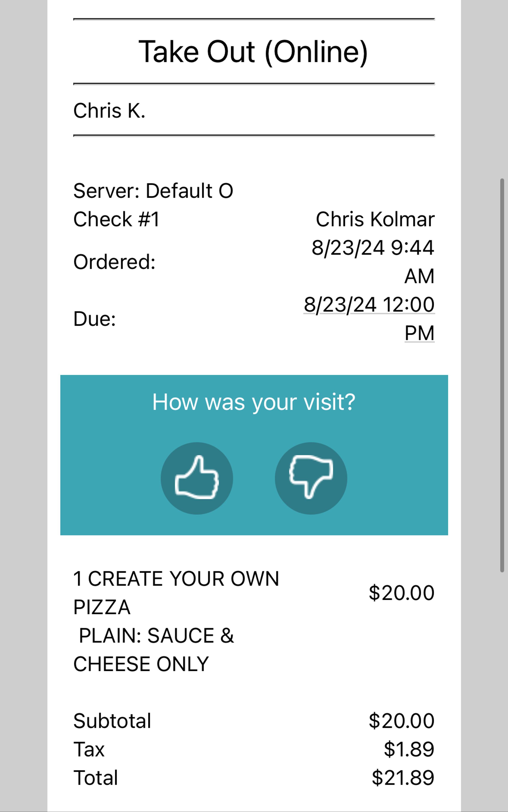Click the Ordered: label

(x=114, y=262)
